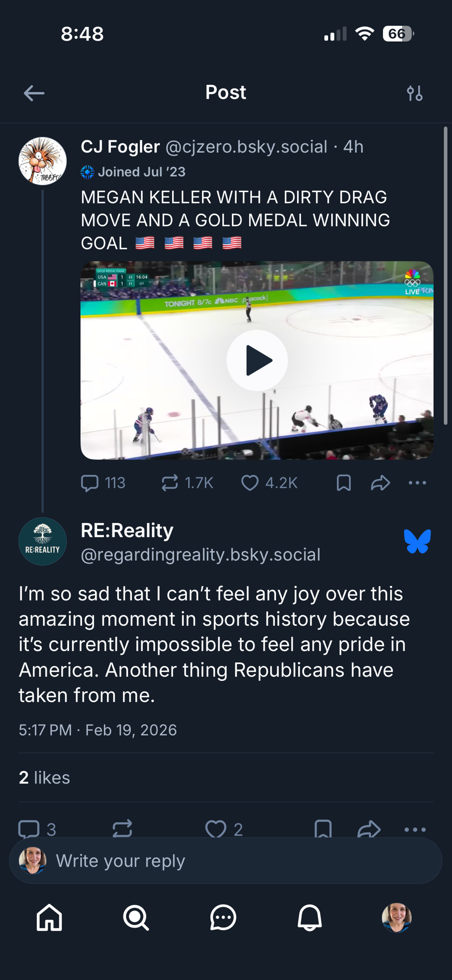Repost the RE:Reality post
This screenshot has height=980, width=452.
pyautogui.click(x=122, y=829)
